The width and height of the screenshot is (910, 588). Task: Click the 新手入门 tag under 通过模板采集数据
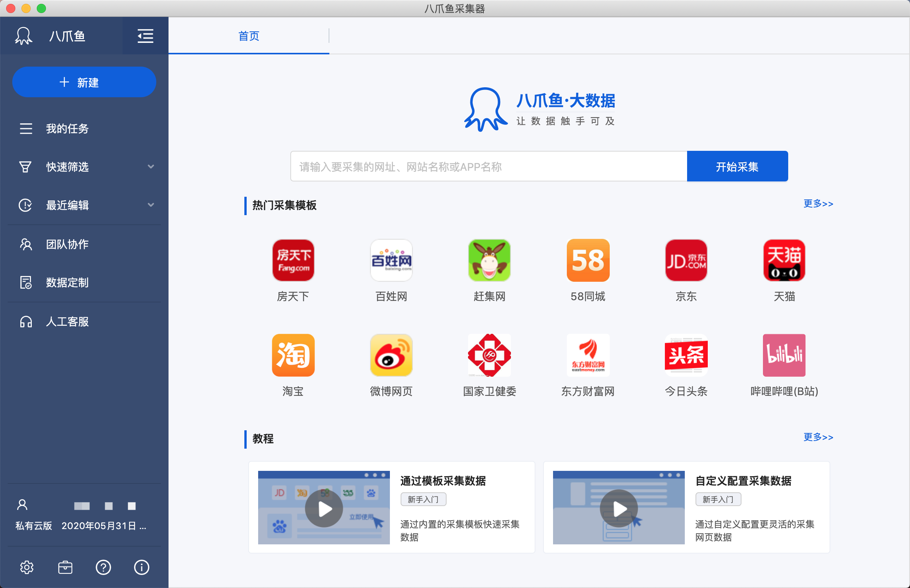coord(423,499)
